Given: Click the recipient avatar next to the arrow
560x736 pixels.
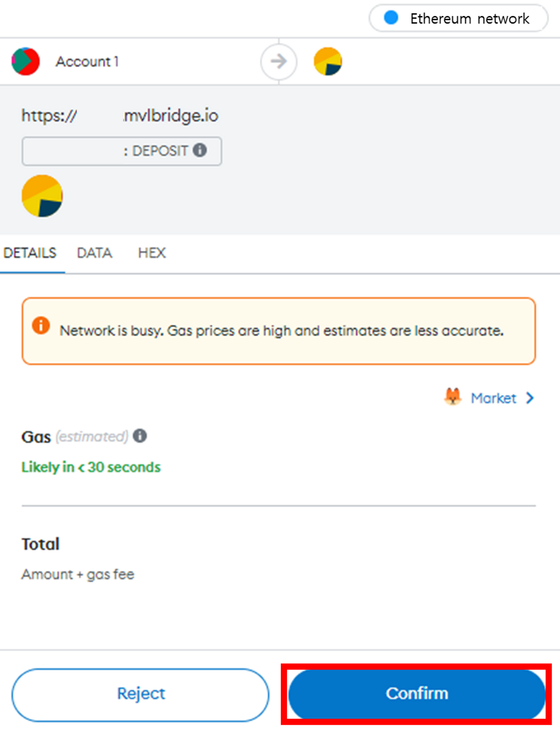Looking at the screenshot, I should click(328, 61).
